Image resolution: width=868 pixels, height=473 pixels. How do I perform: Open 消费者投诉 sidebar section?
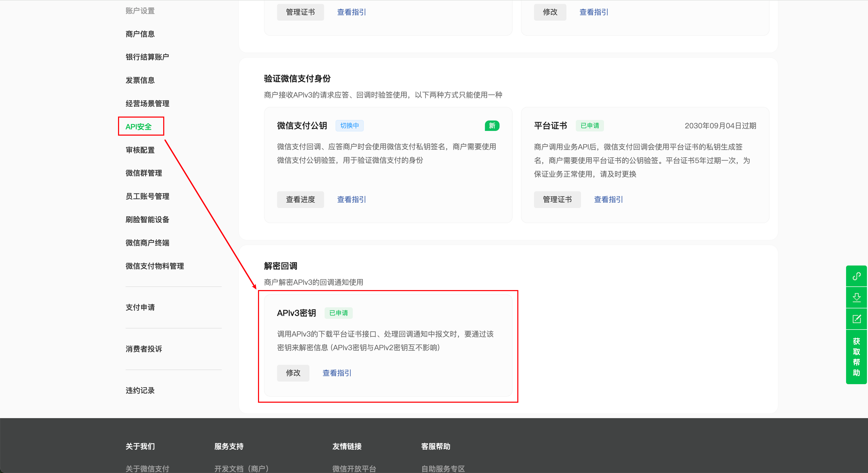pyautogui.click(x=144, y=349)
